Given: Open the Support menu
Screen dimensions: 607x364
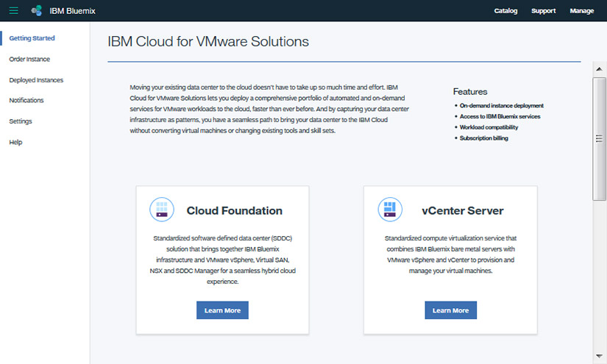Looking at the screenshot, I should [x=544, y=11].
